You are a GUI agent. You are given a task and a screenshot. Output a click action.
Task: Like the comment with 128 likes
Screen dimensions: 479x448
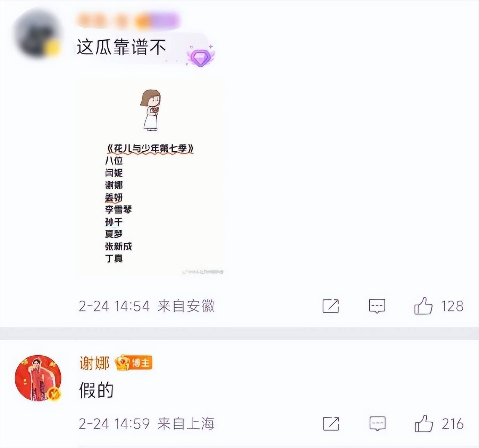click(423, 306)
